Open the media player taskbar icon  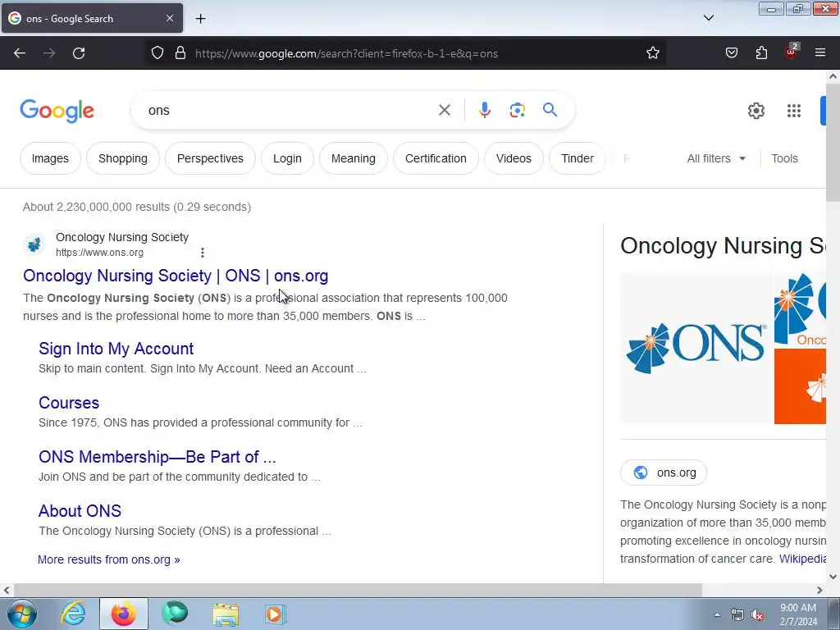(276, 614)
